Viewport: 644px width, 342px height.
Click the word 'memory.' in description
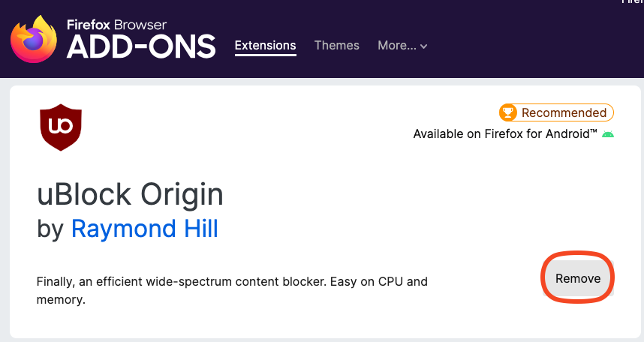[x=61, y=299]
